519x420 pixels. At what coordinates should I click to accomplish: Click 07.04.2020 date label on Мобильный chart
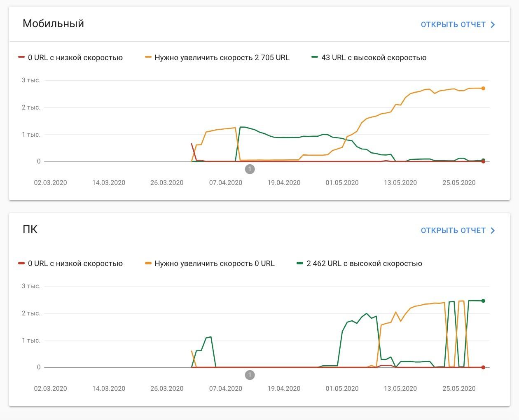pyautogui.click(x=225, y=183)
